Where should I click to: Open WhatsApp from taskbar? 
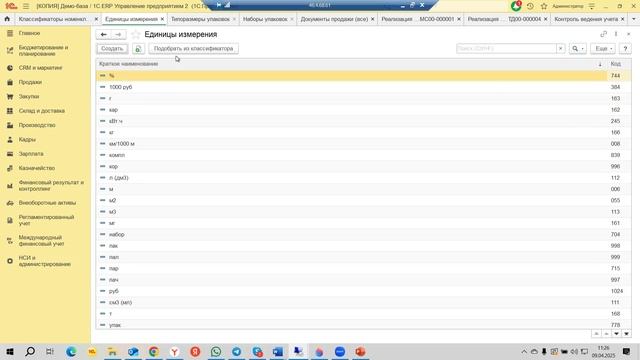[216, 351]
